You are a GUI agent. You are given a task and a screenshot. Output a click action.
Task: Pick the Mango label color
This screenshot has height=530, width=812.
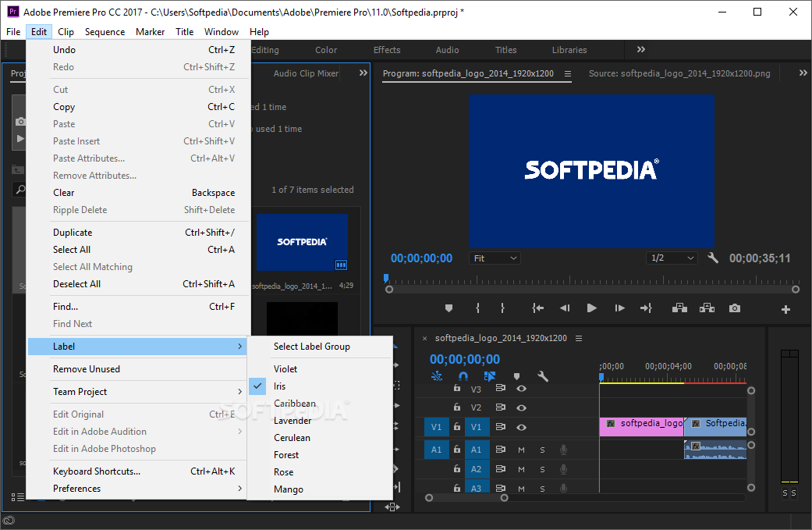click(320, 489)
